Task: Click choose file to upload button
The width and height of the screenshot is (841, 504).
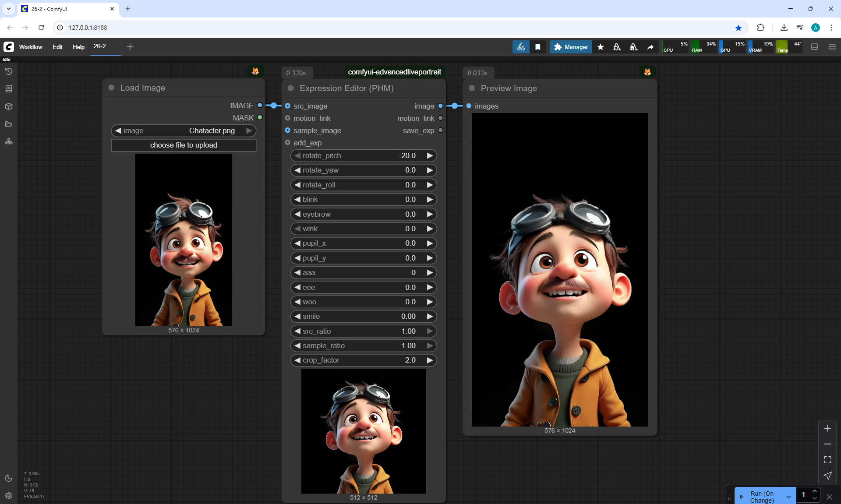Action: click(184, 145)
